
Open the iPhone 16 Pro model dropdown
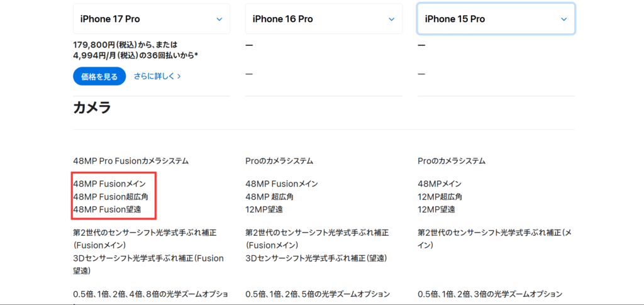pos(323,19)
